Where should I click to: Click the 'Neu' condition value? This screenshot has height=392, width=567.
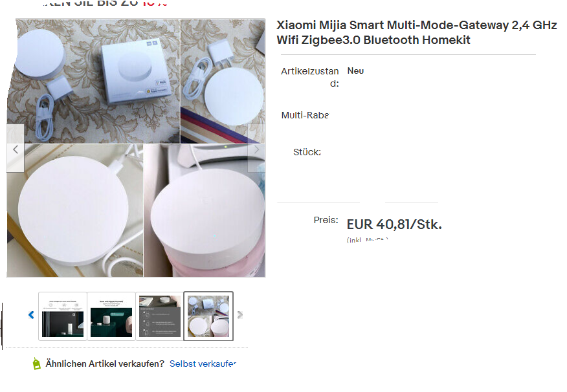click(x=355, y=71)
